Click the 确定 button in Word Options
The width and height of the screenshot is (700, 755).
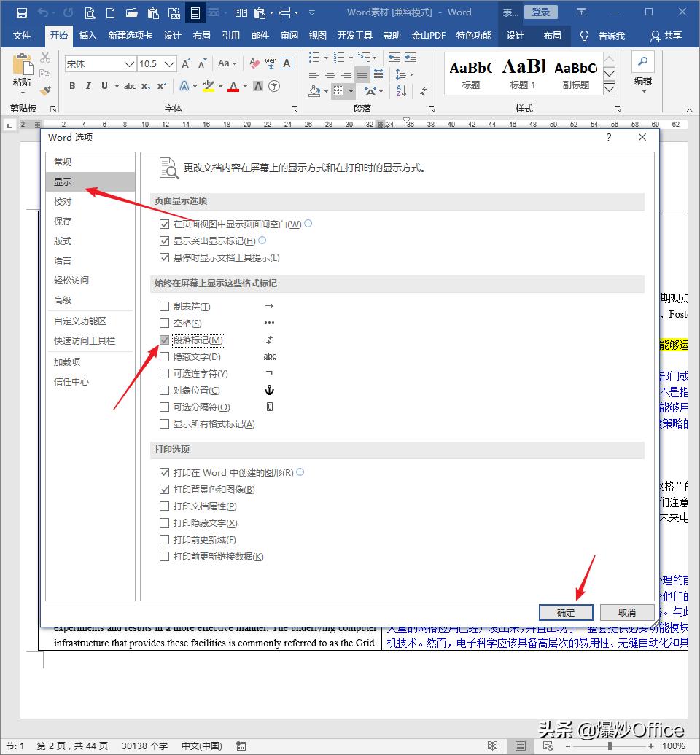click(566, 612)
